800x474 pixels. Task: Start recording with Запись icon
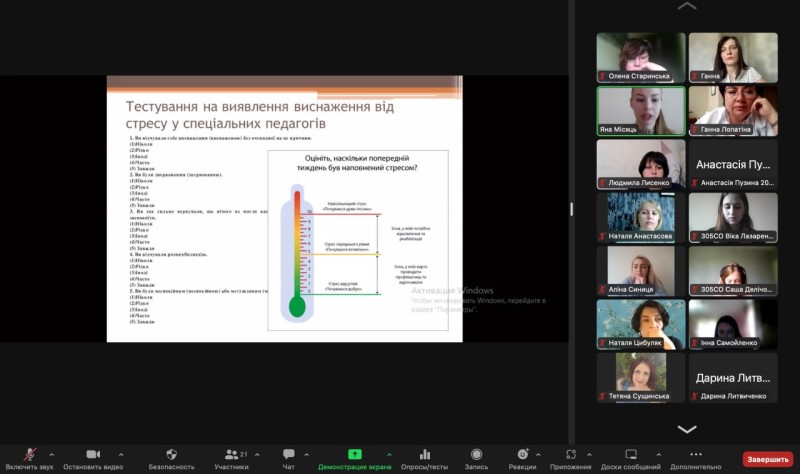[x=476, y=454]
